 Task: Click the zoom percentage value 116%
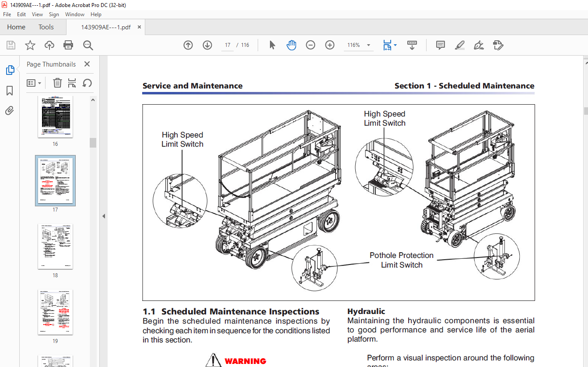pos(353,45)
